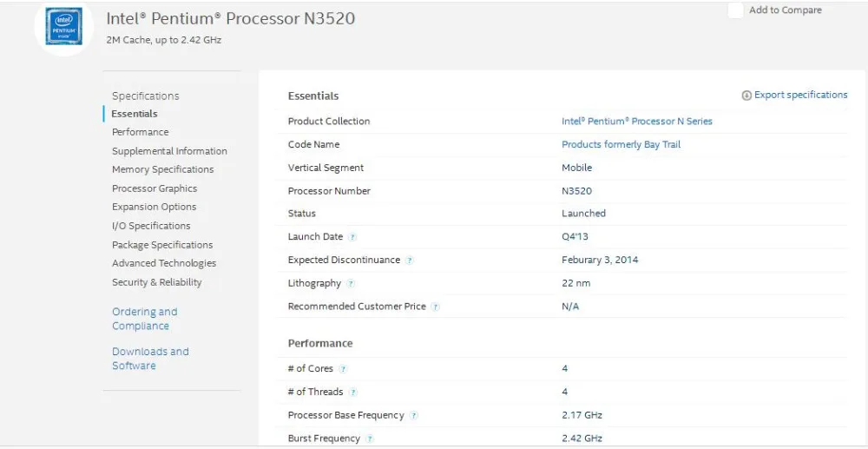This screenshot has width=868, height=449.
Task: Click help icon next to Launch Date
Action: (353, 237)
